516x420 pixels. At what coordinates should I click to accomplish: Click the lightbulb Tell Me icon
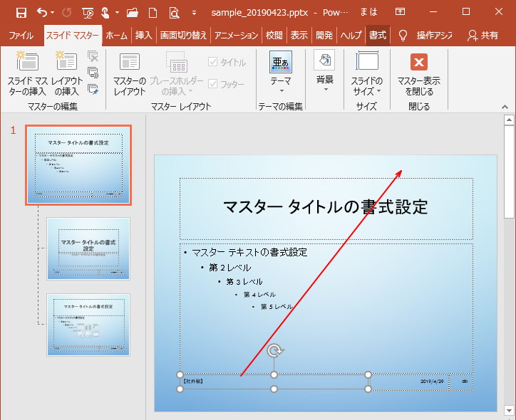point(403,35)
